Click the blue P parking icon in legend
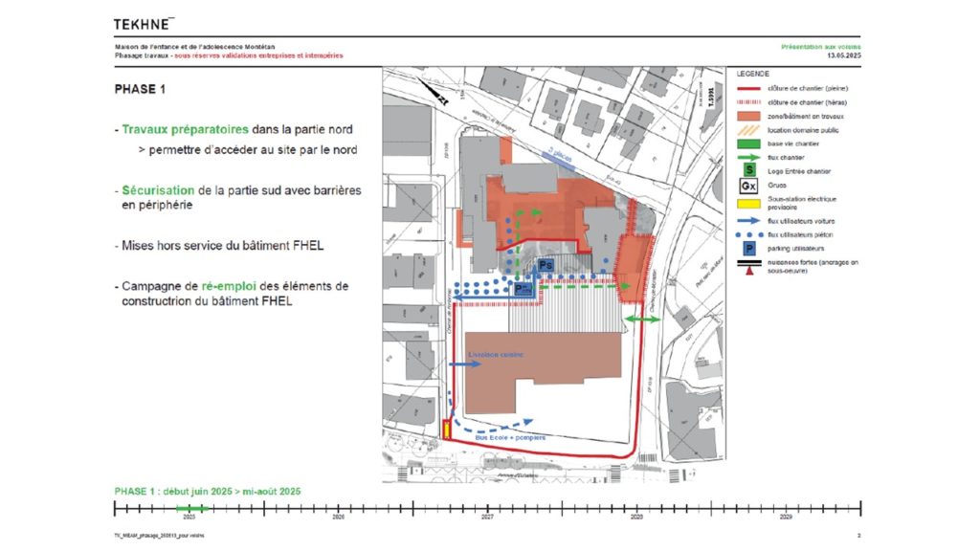The width and height of the screenshot is (980, 551). coord(748,249)
